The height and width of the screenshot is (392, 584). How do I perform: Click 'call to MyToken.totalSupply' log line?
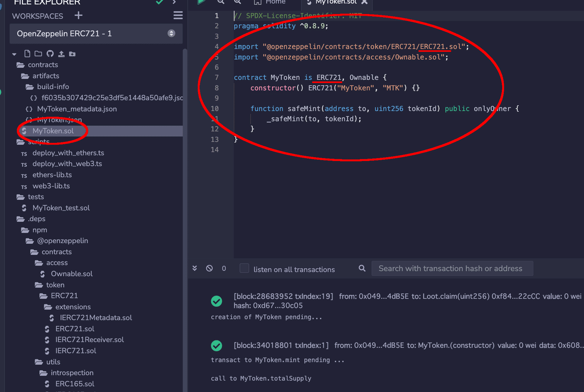(x=261, y=378)
